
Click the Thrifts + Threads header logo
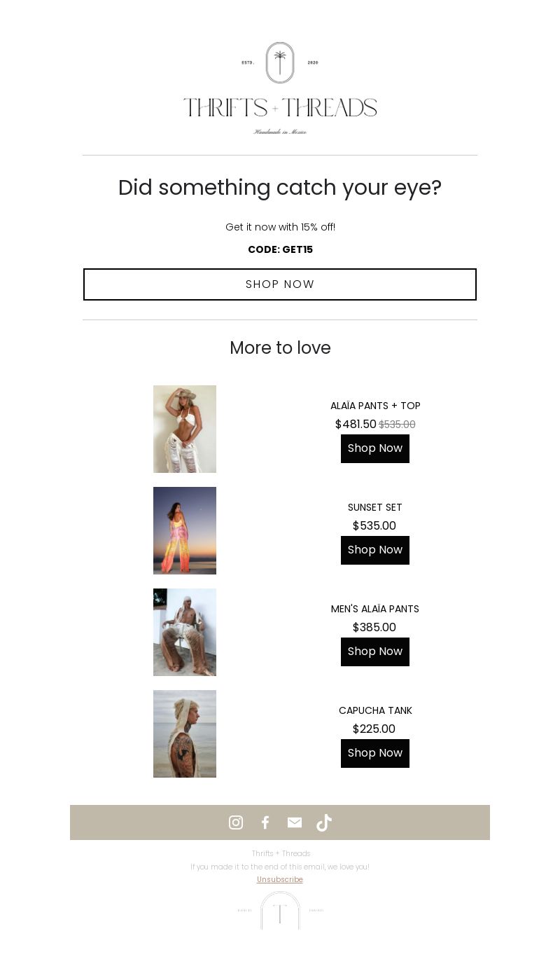280,88
